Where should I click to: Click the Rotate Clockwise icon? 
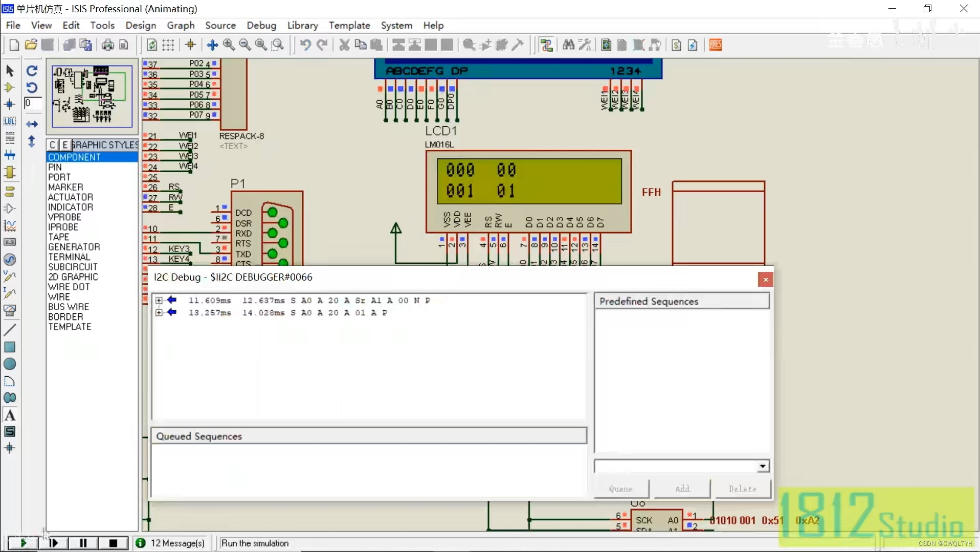[32, 71]
